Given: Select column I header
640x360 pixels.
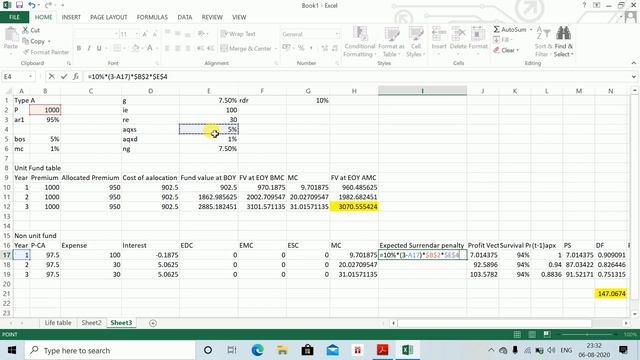Looking at the screenshot, I should coord(422,91).
